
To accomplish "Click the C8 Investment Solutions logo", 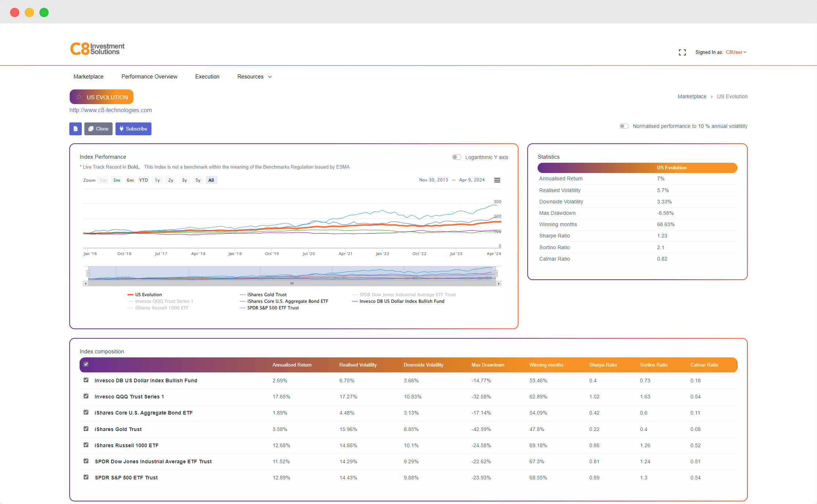I will (97, 49).
